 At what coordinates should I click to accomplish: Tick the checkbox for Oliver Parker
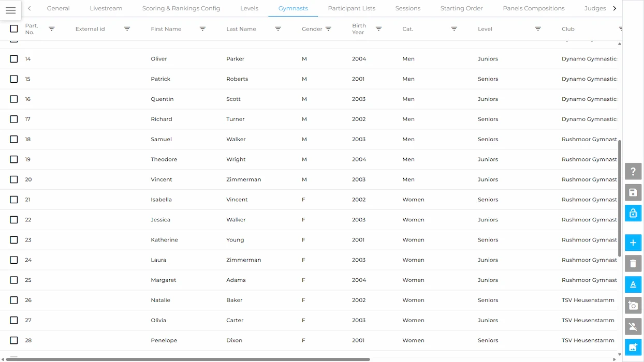(14, 59)
